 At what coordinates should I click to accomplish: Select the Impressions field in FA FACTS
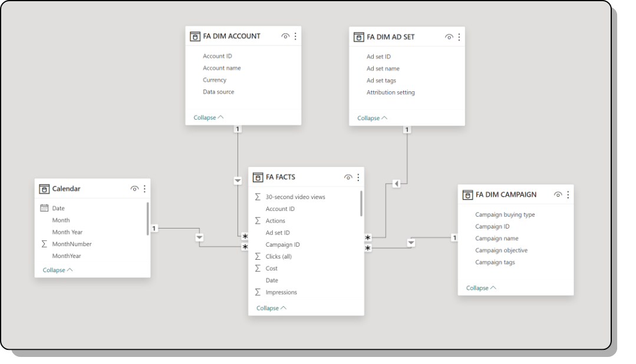[281, 292]
